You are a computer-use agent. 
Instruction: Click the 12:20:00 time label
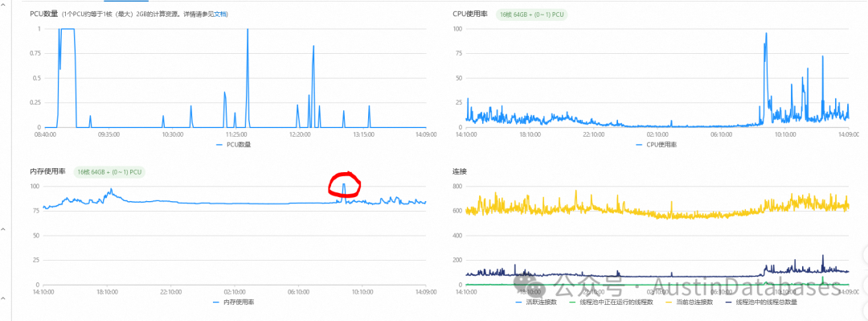tap(300, 134)
